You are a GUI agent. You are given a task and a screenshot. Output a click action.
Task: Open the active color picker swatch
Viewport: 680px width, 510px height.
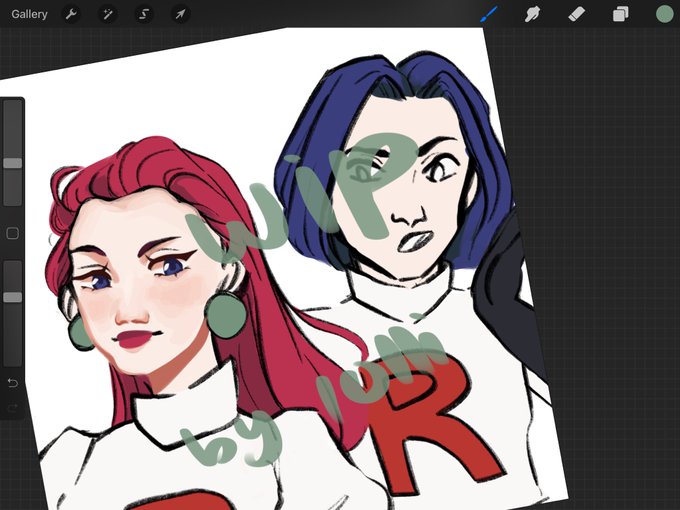click(x=664, y=14)
